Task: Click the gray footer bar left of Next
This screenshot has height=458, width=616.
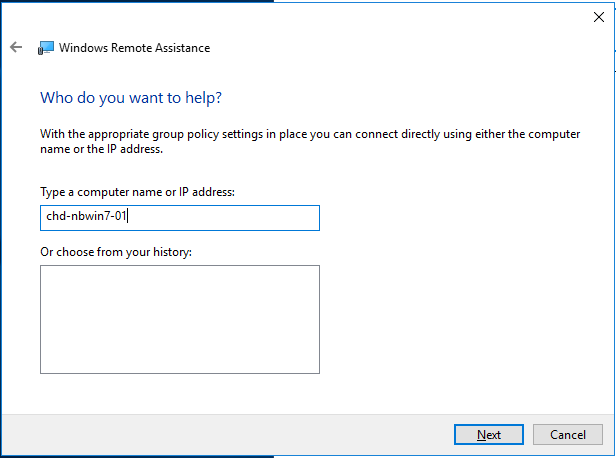Action: pos(228,434)
